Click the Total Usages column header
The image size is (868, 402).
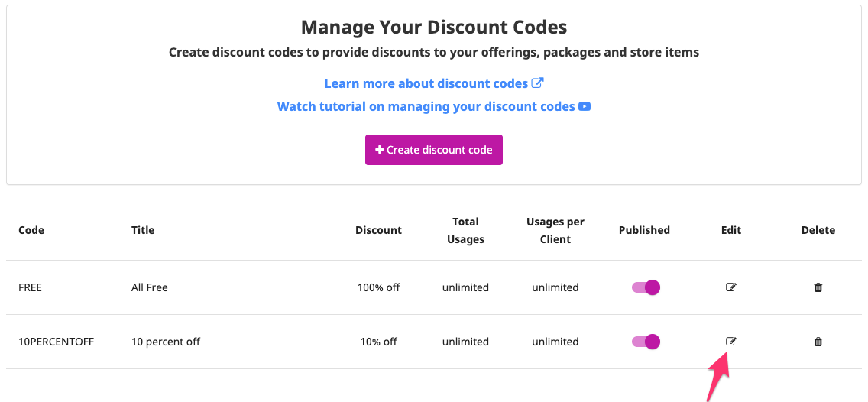(465, 230)
